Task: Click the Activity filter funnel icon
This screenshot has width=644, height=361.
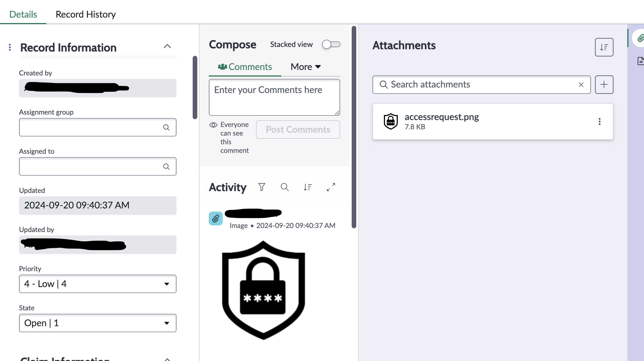Action: tap(262, 187)
